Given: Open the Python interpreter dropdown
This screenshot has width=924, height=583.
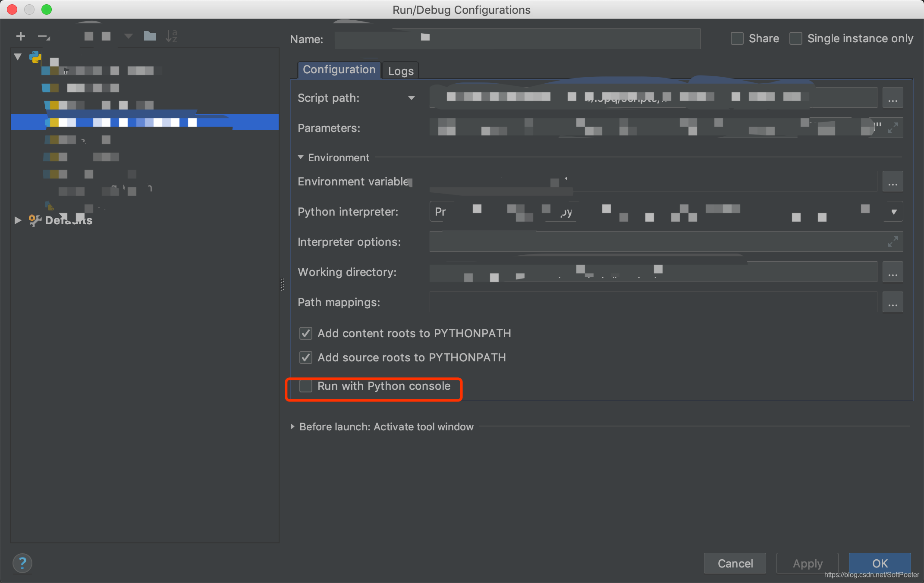Looking at the screenshot, I should 894,212.
